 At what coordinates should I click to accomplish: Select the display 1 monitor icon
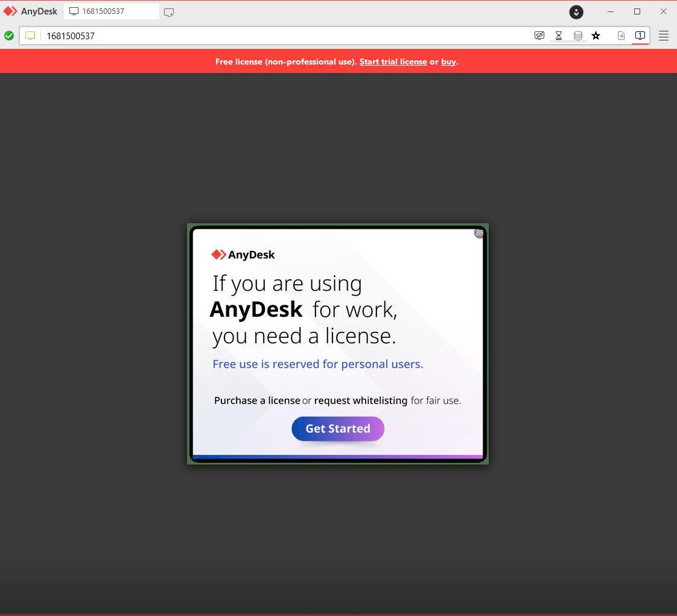click(x=640, y=36)
